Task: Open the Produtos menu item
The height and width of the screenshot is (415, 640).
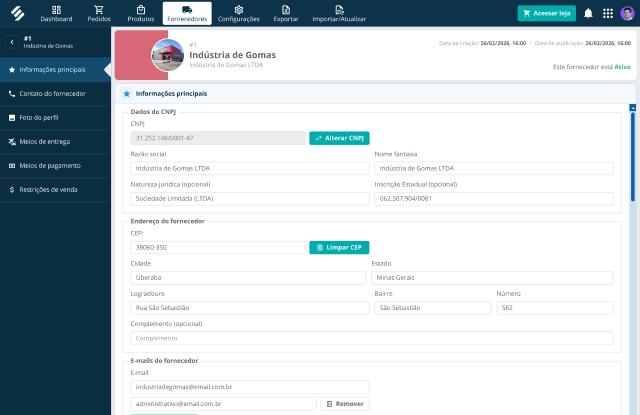Action: click(x=141, y=13)
